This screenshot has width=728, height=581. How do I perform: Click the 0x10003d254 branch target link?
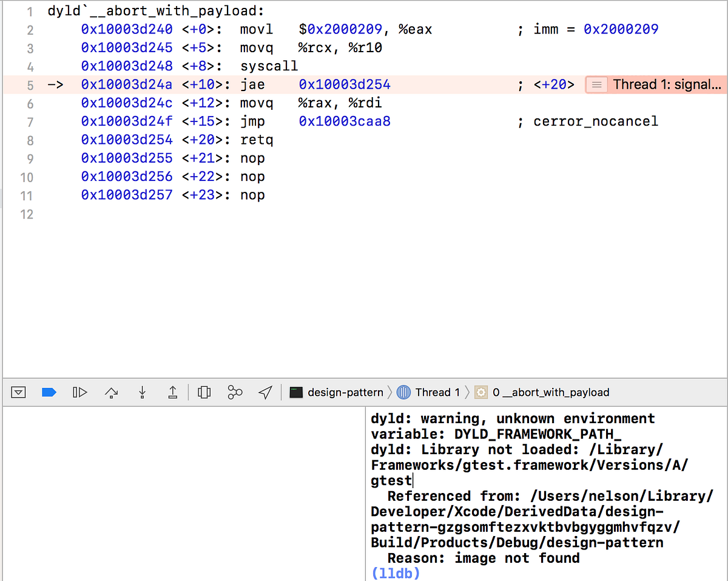click(x=345, y=84)
